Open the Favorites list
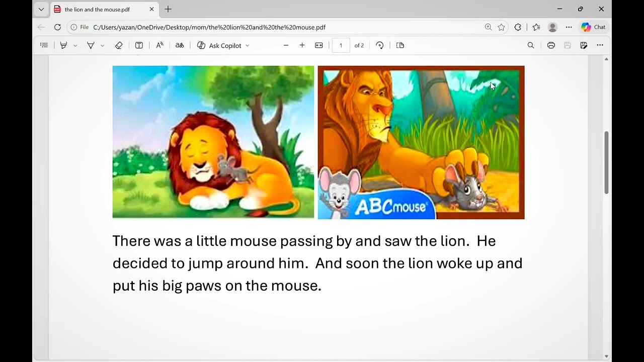The height and width of the screenshot is (362, 644). click(x=536, y=27)
